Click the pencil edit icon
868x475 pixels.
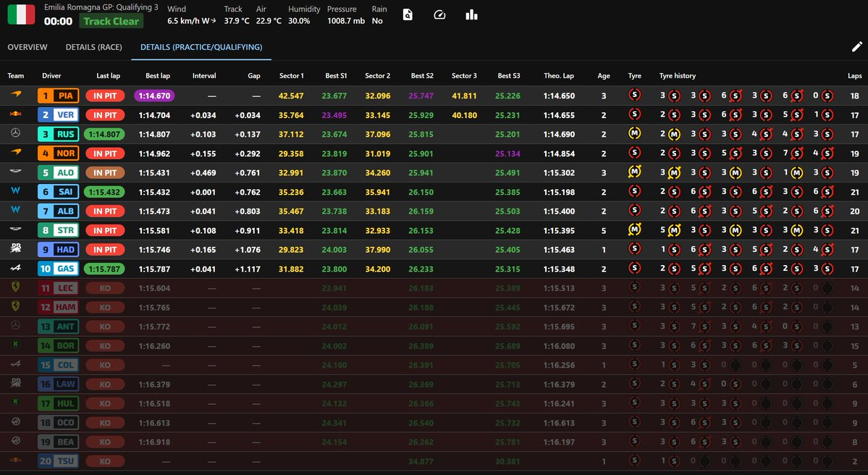(856, 47)
